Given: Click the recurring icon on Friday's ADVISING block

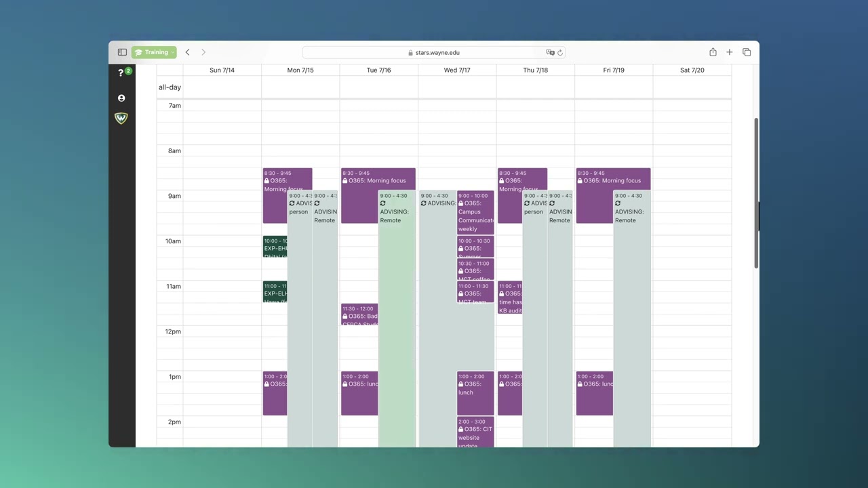Looking at the screenshot, I should (618, 203).
